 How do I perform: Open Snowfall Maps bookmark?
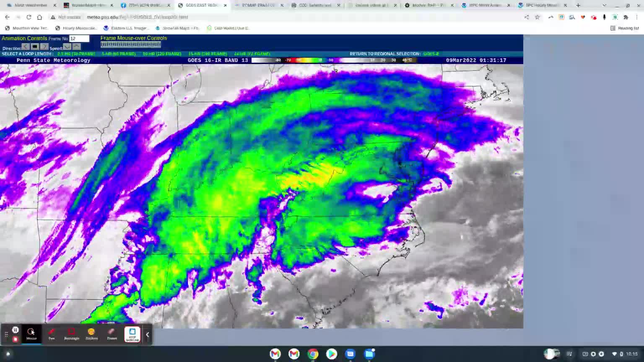(177, 28)
